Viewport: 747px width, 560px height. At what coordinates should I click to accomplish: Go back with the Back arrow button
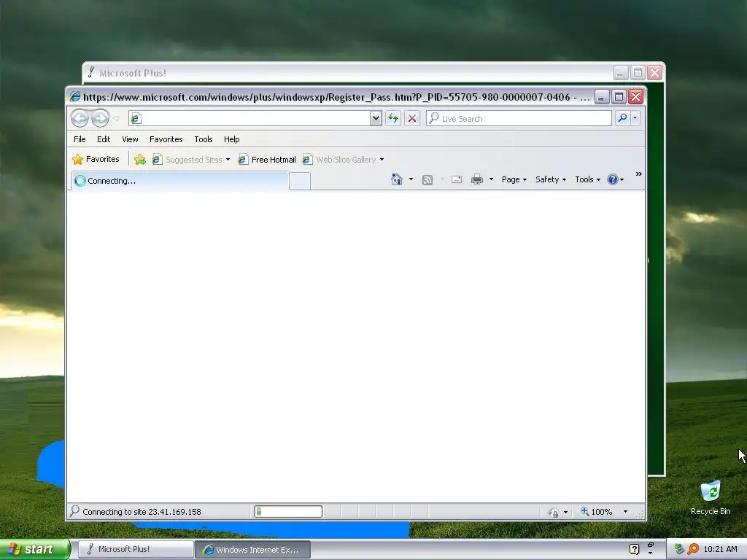80,118
